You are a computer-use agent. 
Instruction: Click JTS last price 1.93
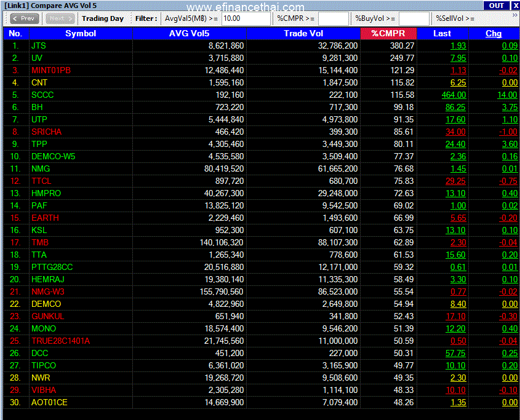click(458, 46)
